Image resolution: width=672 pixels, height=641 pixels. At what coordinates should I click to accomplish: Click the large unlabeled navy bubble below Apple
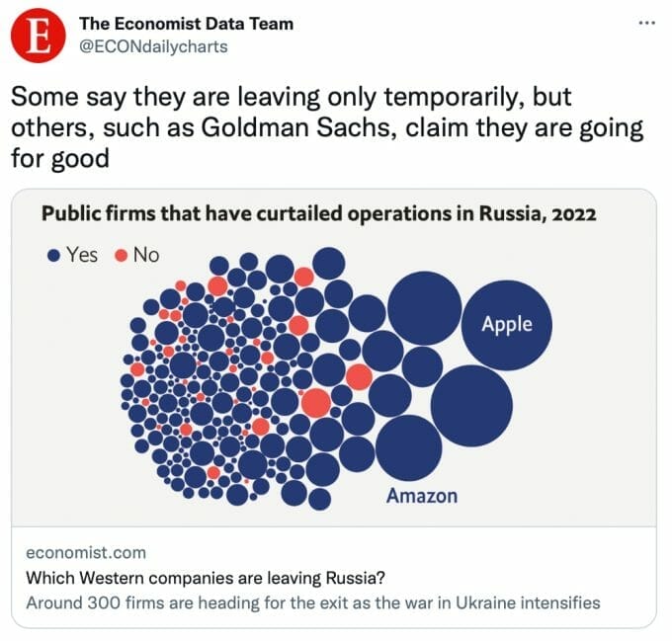click(471, 406)
